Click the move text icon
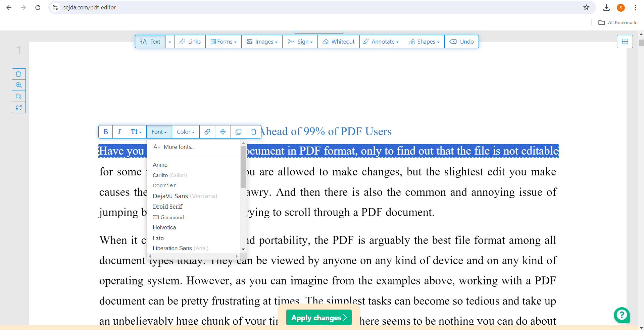This screenshot has width=644, height=330. (x=223, y=132)
